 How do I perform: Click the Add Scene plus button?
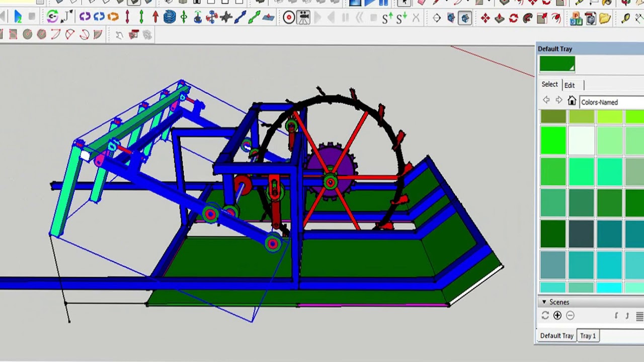coord(557,315)
